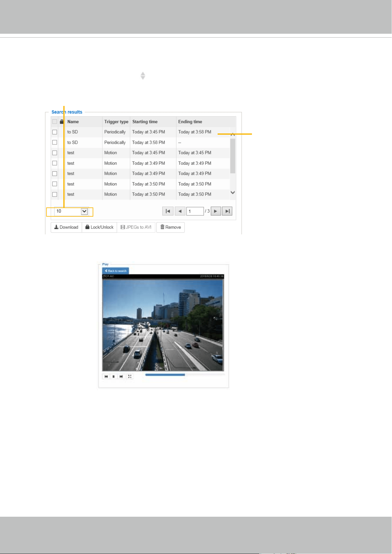392x554 pixels.
Task: Sort results by Name column
Action: pyautogui.click(x=73, y=122)
